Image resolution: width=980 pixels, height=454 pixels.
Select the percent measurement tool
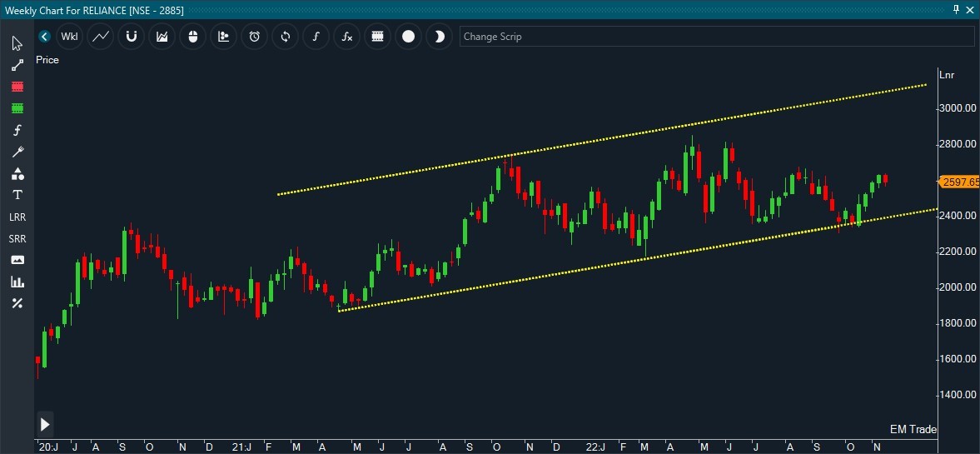tap(17, 303)
